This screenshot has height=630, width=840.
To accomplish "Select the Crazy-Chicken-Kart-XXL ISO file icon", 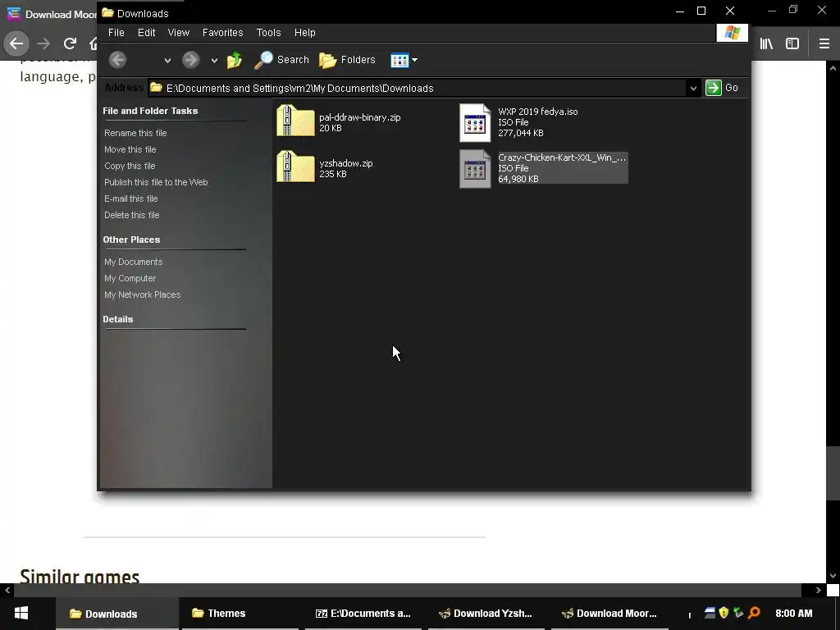I will tap(475, 169).
